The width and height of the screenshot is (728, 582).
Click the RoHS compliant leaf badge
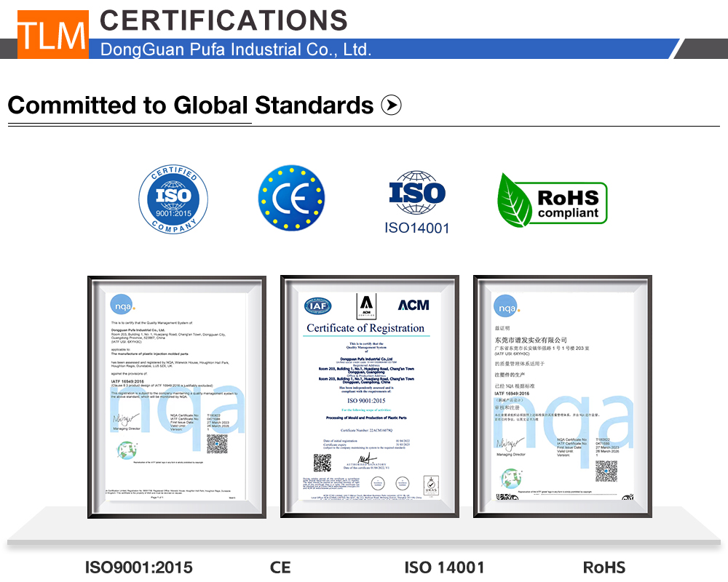click(x=552, y=201)
